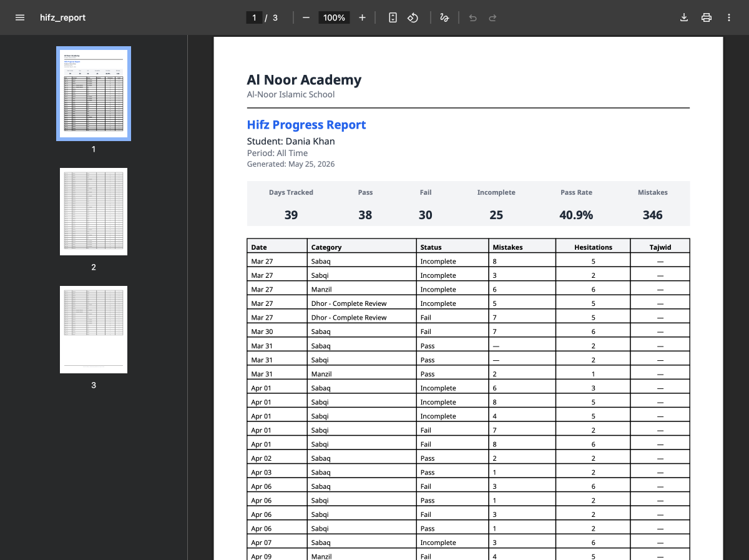
Task: Click the Apr 07 date cell
Action: 277,543
